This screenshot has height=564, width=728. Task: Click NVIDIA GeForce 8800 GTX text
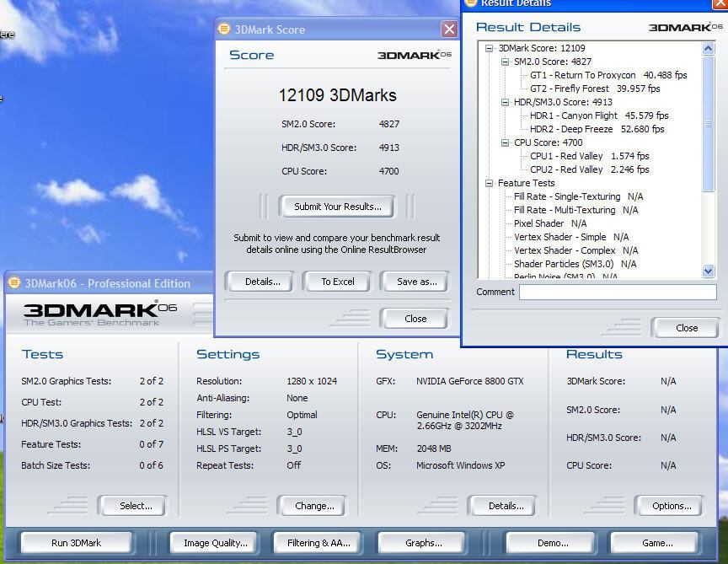pyautogui.click(x=470, y=381)
